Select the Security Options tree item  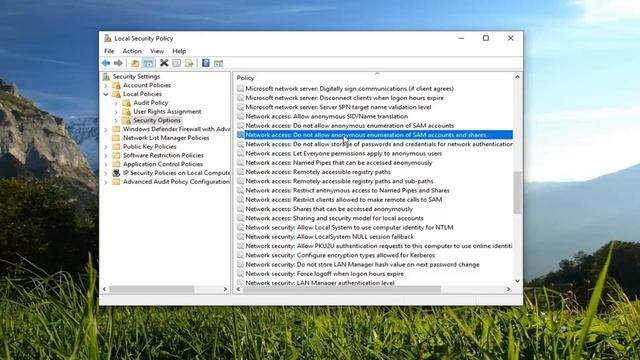tap(157, 120)
